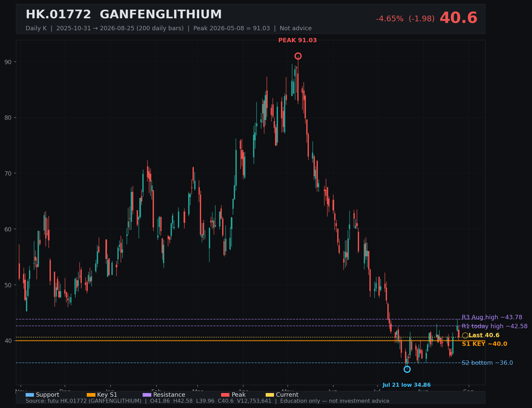Click the HK.01772 GANFENGLITHIUM title

coord(124,15)
